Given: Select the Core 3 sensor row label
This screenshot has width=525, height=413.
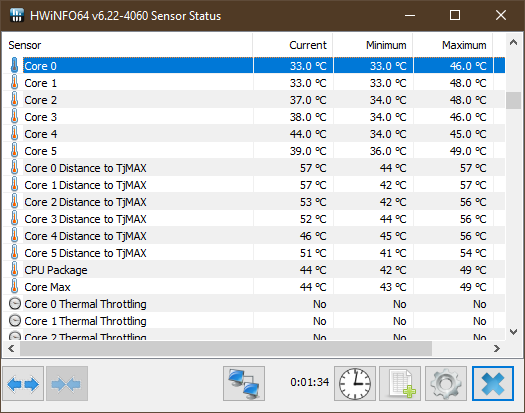Looking at the screenshot, I should point(41,117).
